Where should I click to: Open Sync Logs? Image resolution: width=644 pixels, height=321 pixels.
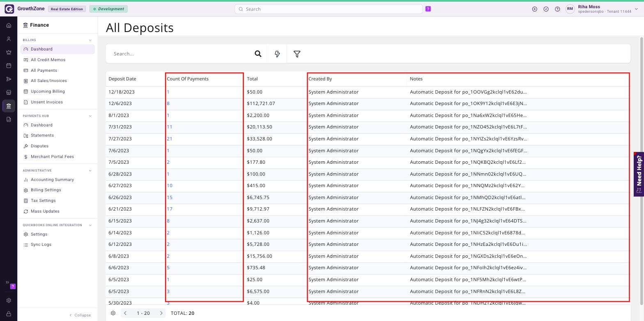(x=41, y=245)
